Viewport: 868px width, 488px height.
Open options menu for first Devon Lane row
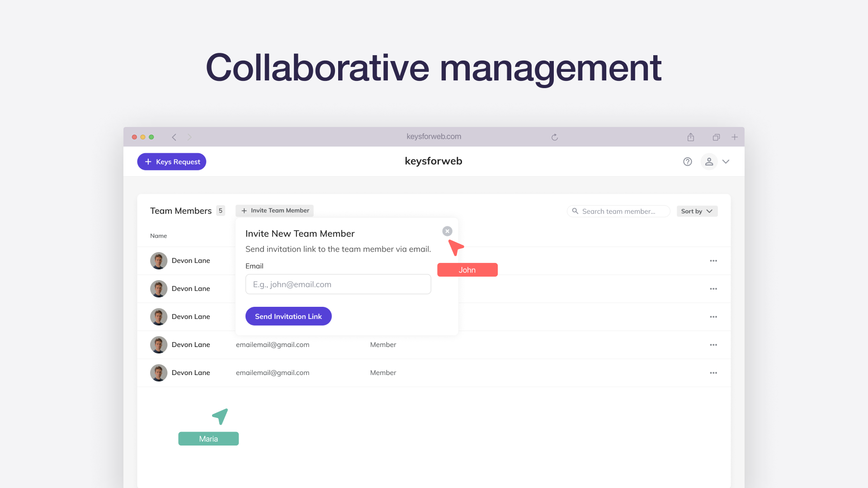[713, 261]
